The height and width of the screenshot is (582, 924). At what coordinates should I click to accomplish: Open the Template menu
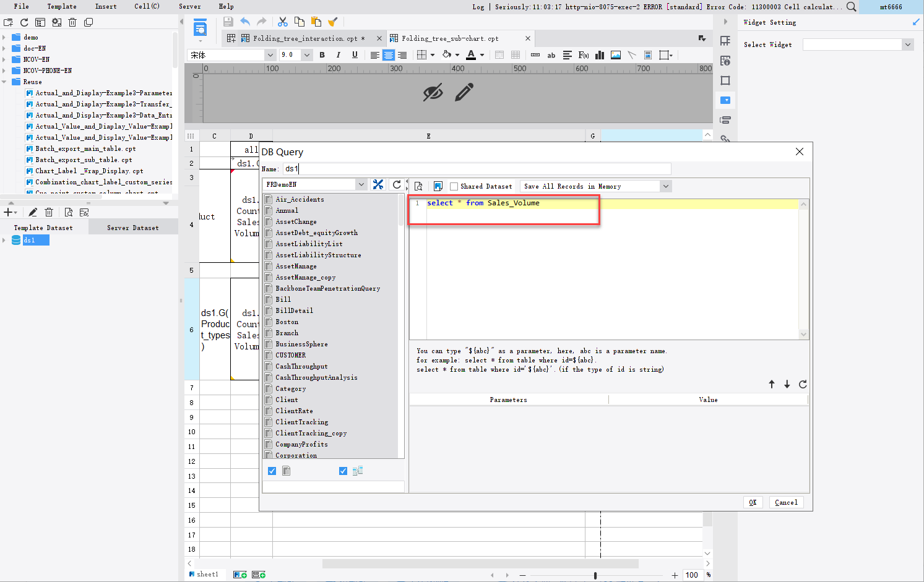(x=62, y=6)
